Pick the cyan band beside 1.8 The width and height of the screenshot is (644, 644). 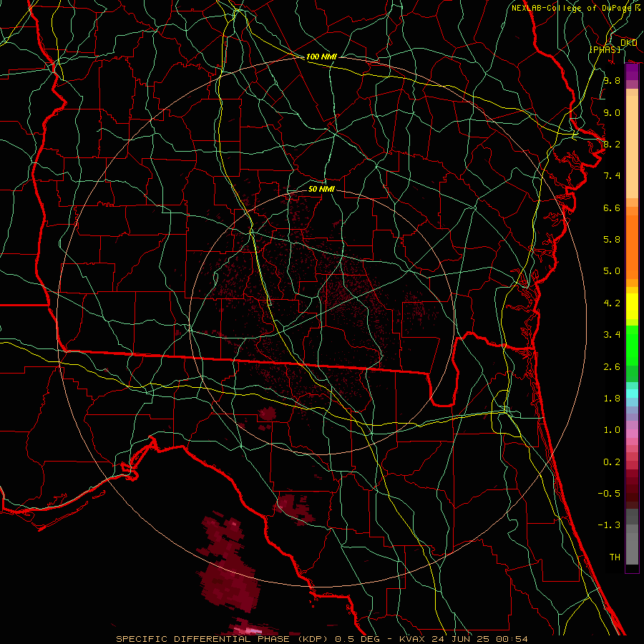632,394
